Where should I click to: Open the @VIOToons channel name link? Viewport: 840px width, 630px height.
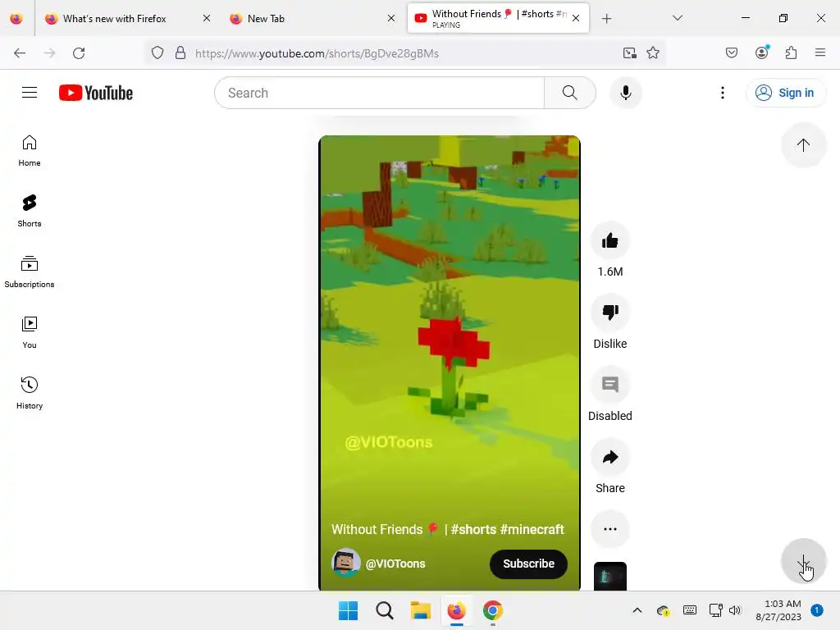395,564
